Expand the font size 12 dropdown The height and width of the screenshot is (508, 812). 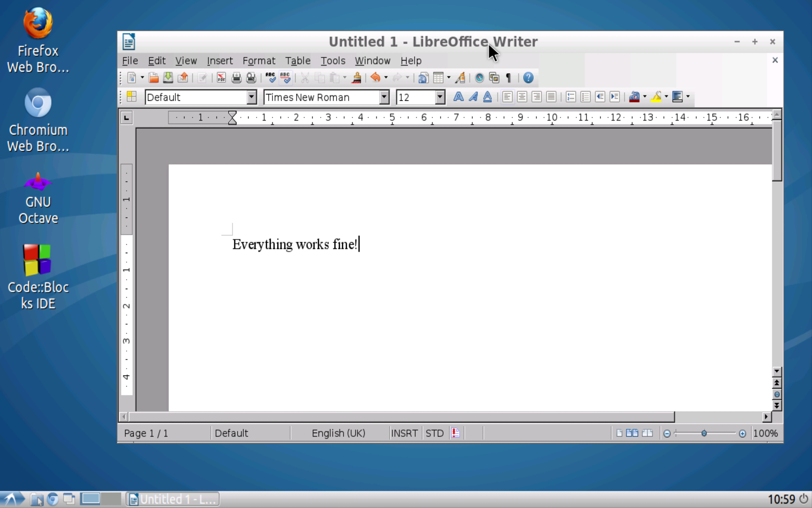pos(440,97)
